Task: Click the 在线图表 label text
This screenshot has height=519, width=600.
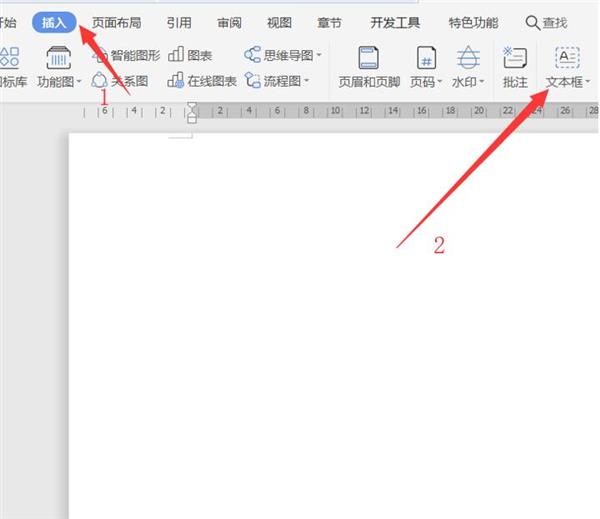Action: pyautogui.click(x=212, y=81)
